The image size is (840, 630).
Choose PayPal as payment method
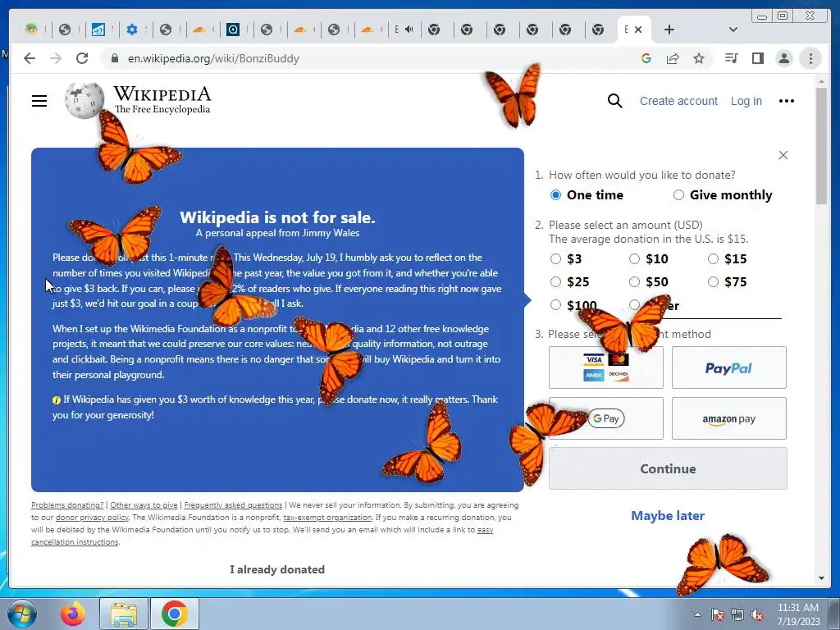(x=729, y=367)
